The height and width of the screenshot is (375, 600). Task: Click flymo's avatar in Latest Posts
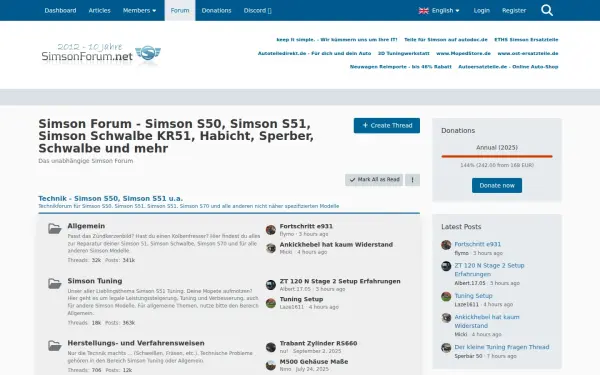pyautogui.click(x=446, y=245)
